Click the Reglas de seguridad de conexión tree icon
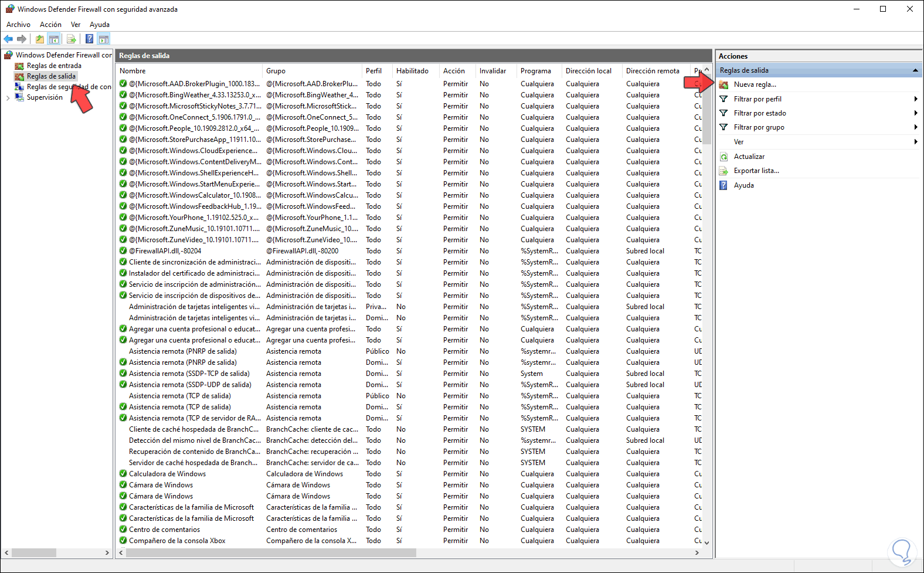The image size is (924, 573). 19,87
